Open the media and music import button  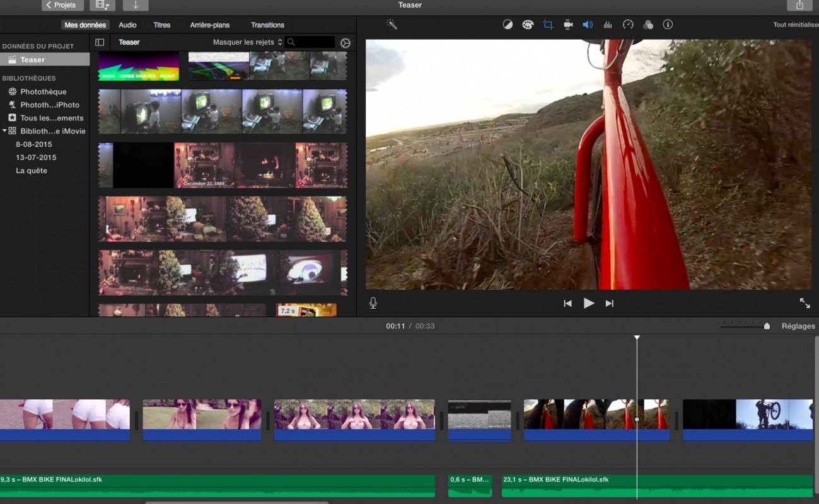click(103, 5)
